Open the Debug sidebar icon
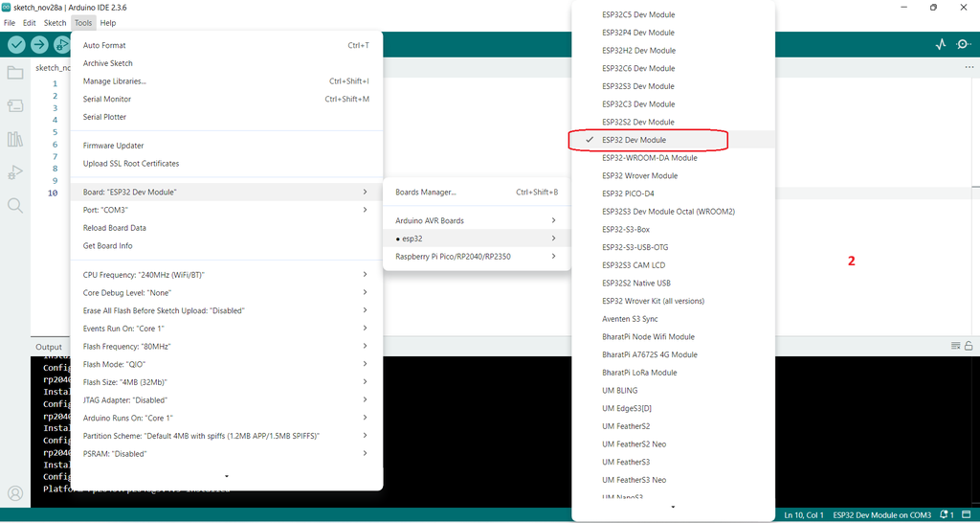 pos(15,172)
